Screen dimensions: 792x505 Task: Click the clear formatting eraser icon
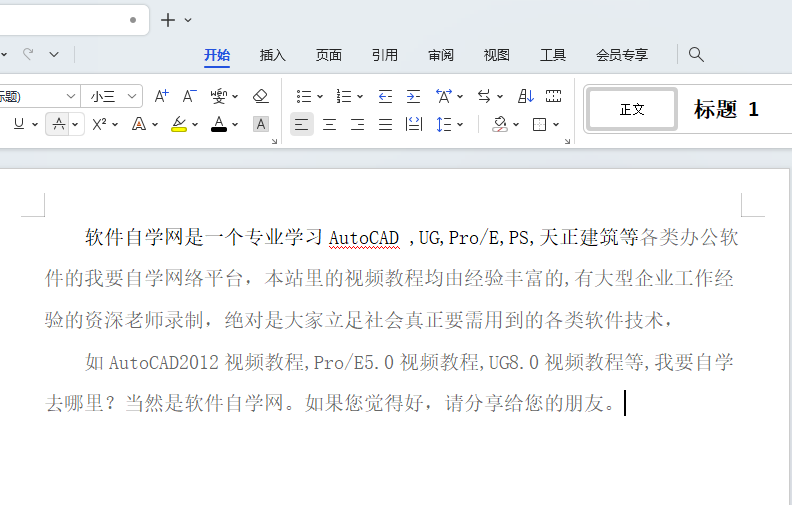pyautogui.click(x=261, y=96)
